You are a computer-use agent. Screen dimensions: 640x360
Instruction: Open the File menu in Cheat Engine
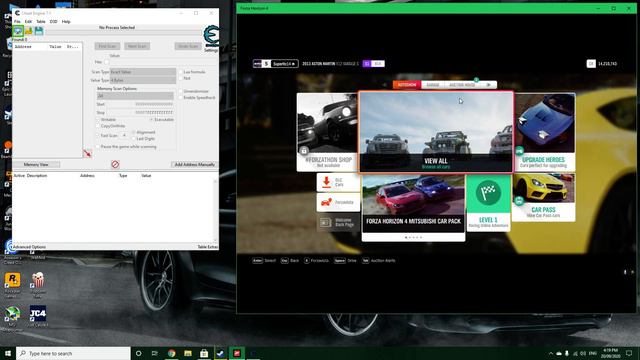tap(17, 22)
